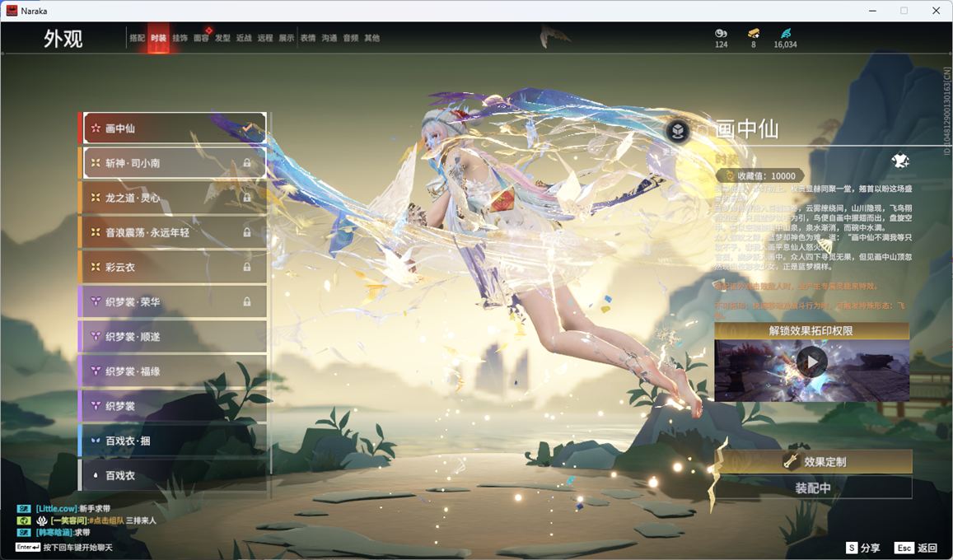Click 韩寒晗涵 chat message
This screenshot has height=560, width=953.
click(54, 532)
